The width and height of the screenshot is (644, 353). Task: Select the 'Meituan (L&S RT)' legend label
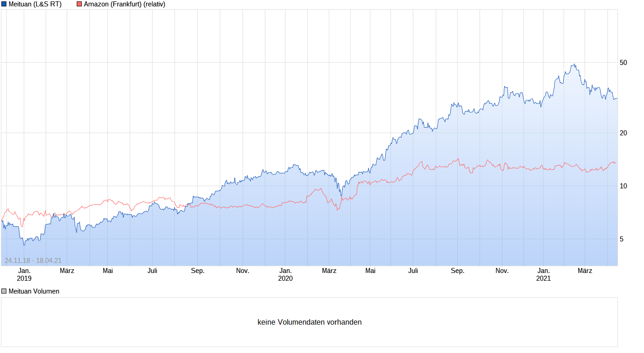pyautogui.click(x=35, y=4)
